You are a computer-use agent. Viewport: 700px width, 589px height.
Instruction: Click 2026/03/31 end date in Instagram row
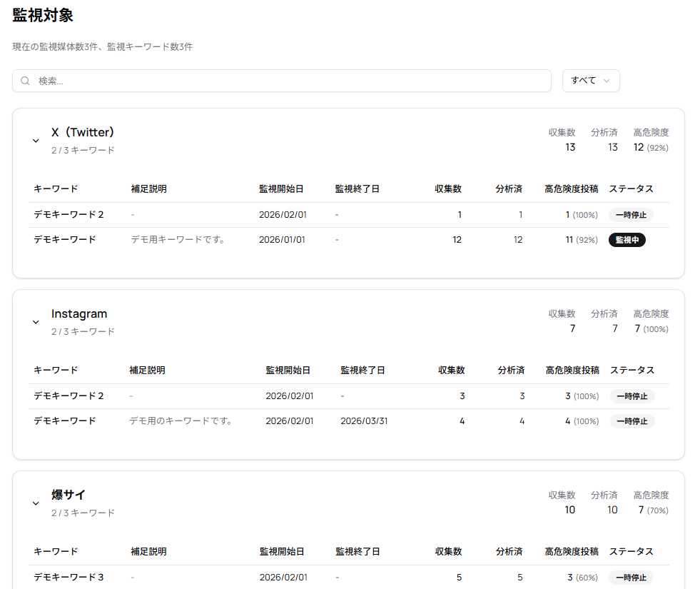pyautogui.click(x=364, y=421)
